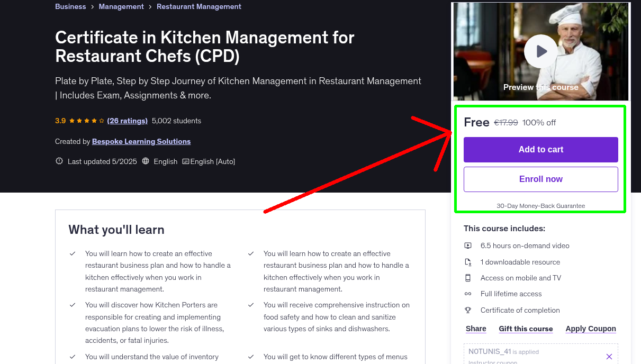Click the infinity full lifetime access icon
The image size is (641, 364).
click(x=467, y=294)
